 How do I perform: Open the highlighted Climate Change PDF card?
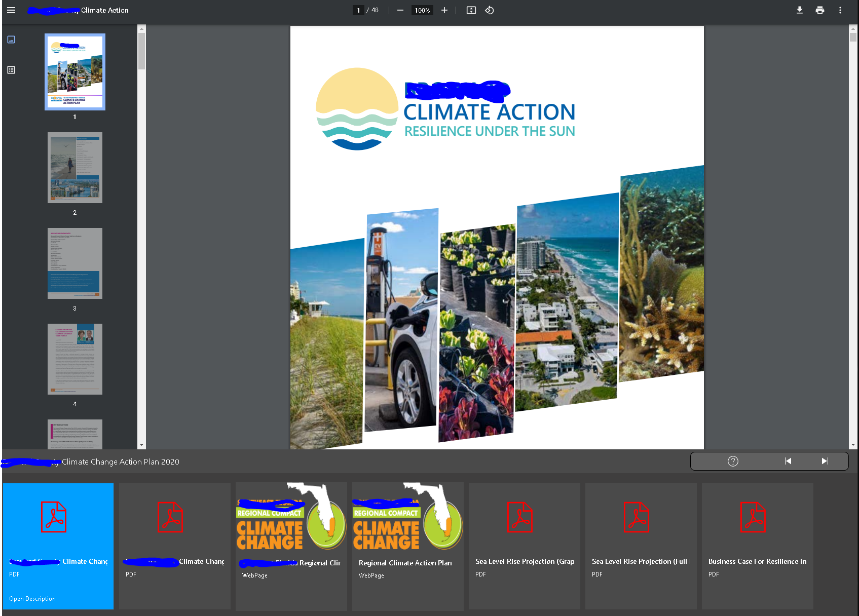point(58,546)
